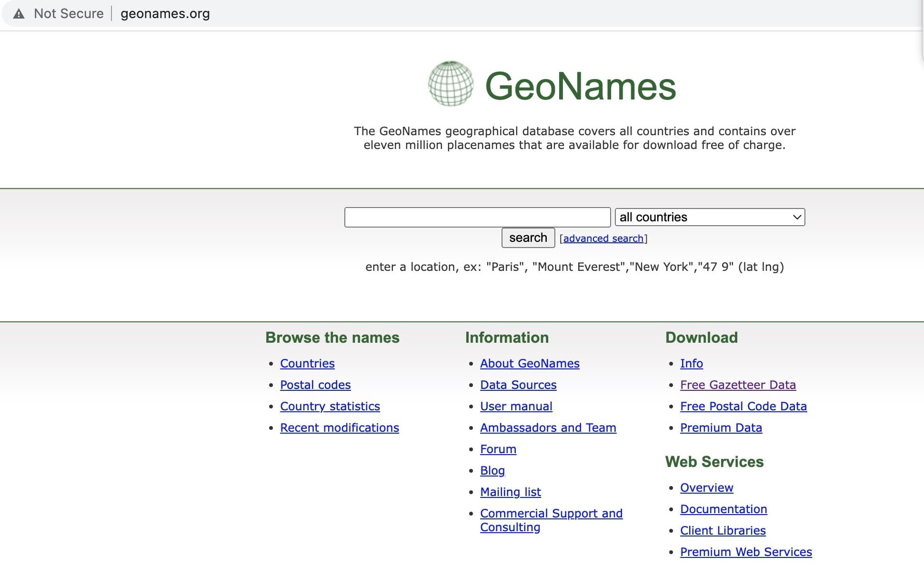Image resolution: width=924 pixels, height=576 pixels.
Task: Click the Not Secure warning icon
Action: pos(19,14)
